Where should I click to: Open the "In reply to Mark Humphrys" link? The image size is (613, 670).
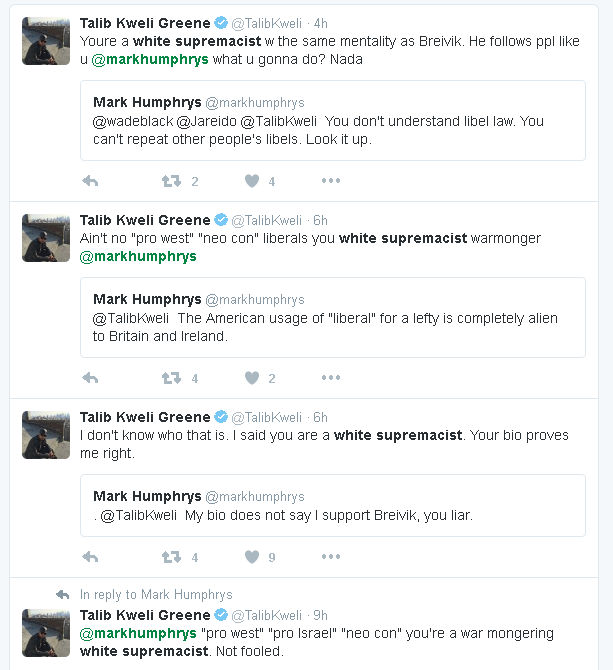156,594
